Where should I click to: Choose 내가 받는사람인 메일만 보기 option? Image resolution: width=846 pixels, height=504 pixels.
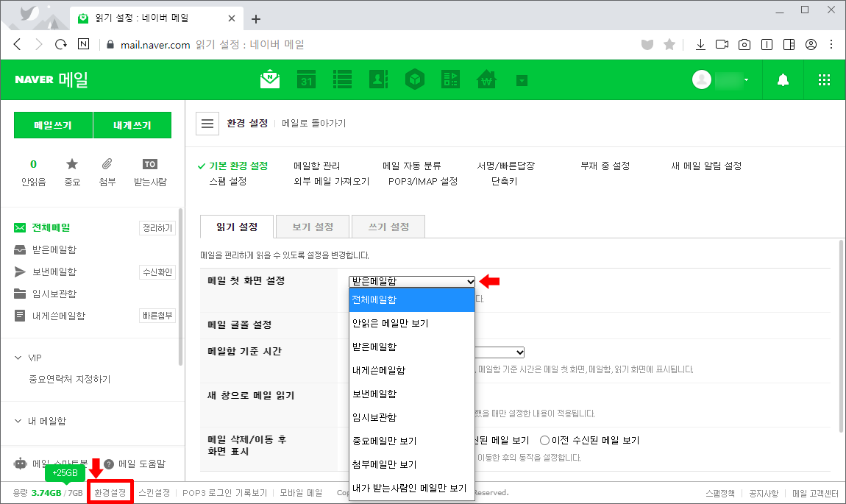pyautogui.click(x=412, y=488)
